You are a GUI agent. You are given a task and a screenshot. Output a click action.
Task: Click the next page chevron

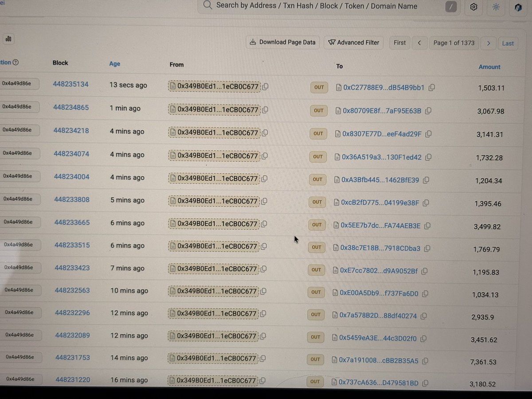click(488, 43)
